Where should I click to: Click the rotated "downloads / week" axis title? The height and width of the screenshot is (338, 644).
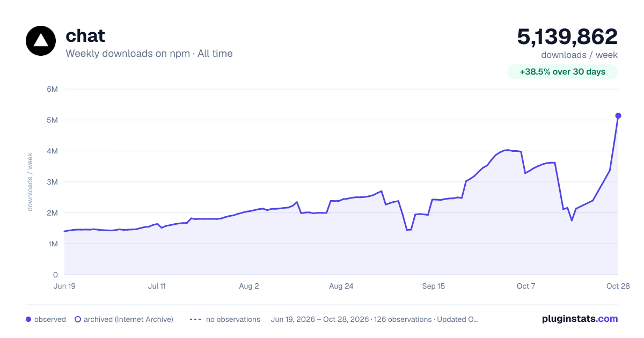30,182
